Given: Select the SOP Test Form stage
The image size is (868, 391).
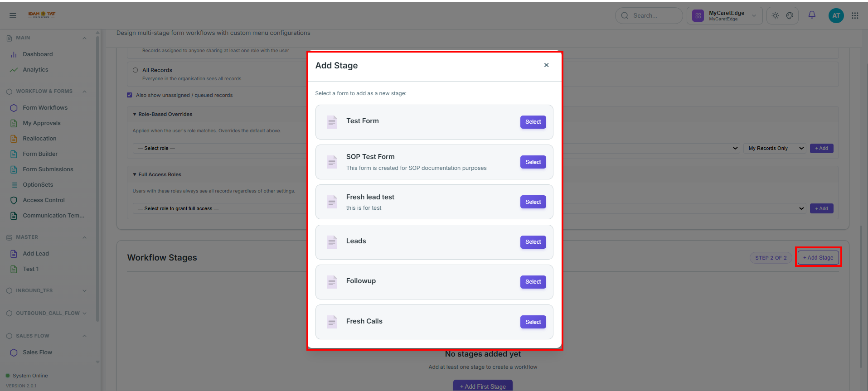Looking at the screenshot, I should click(x=533, y=162).
